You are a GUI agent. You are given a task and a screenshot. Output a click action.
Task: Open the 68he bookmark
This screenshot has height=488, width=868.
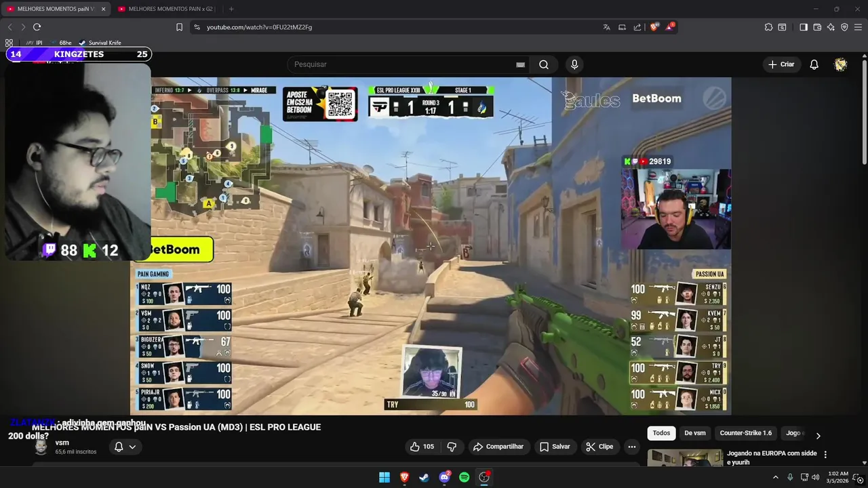point(60,43)
